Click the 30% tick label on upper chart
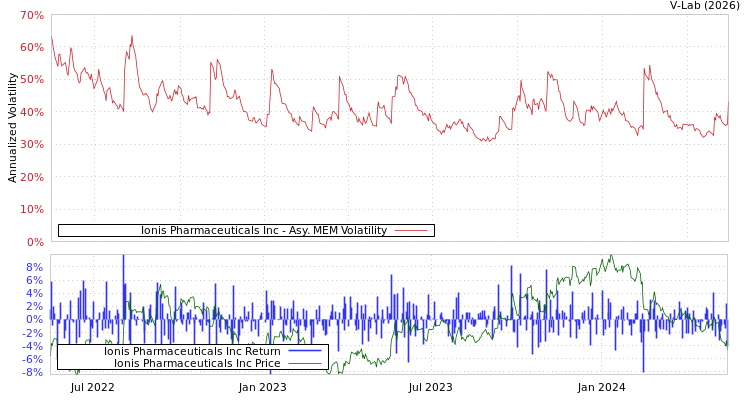 31,145
